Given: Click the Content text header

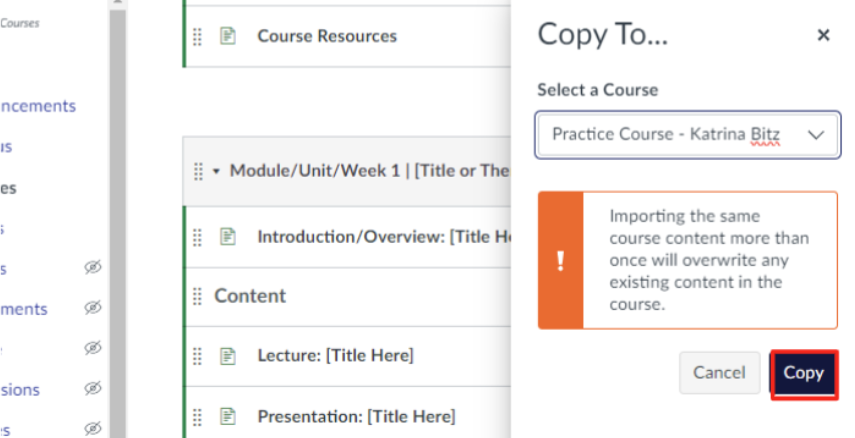Looking at the screenshot, I should (x=250, y=296).
